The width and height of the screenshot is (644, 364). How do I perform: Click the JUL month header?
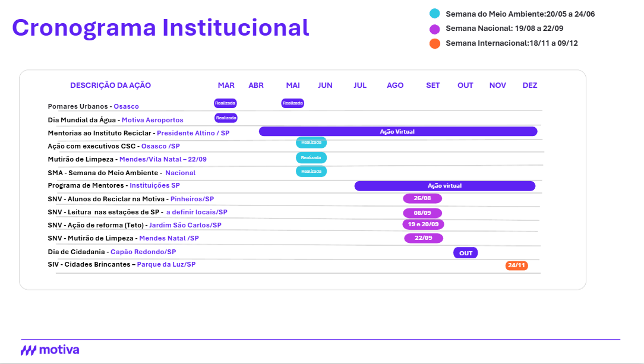360,86
